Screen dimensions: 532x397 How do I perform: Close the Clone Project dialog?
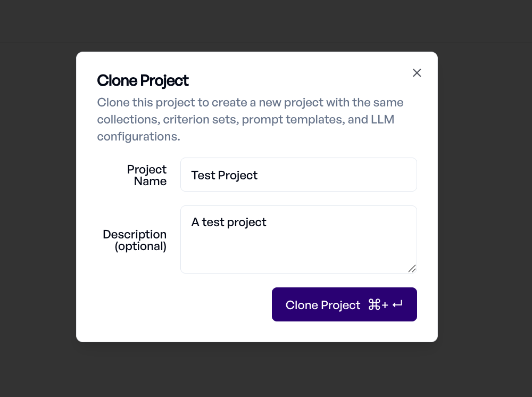click(x=417, y=72)
